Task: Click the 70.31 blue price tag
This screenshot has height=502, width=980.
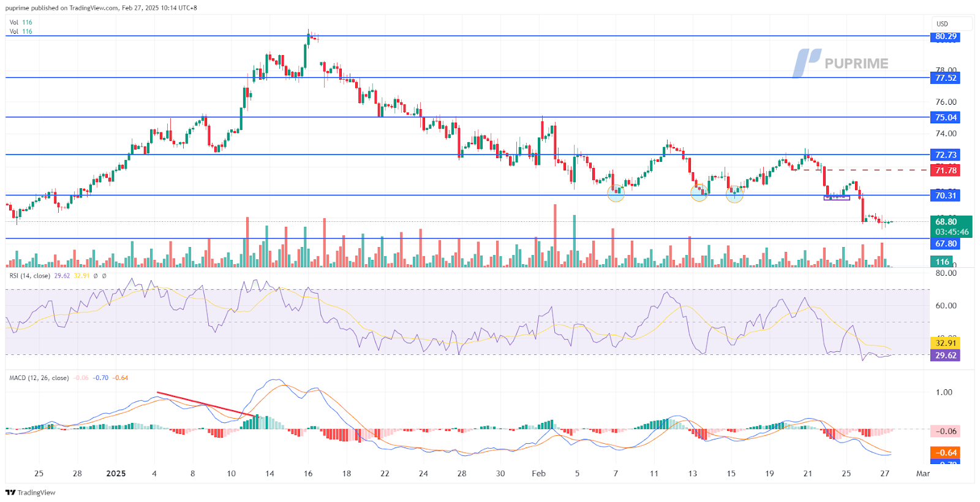Action: tap(946, 196)
